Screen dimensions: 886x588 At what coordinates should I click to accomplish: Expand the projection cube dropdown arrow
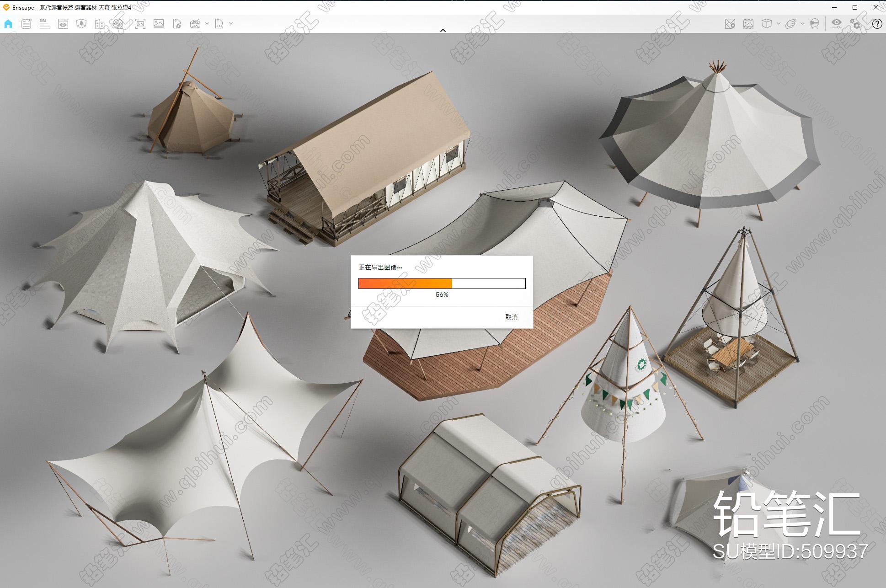tap(778, 23)
